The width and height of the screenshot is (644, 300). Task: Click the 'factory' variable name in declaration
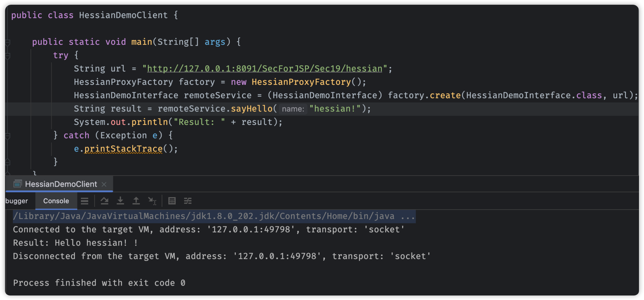point(197,82)
